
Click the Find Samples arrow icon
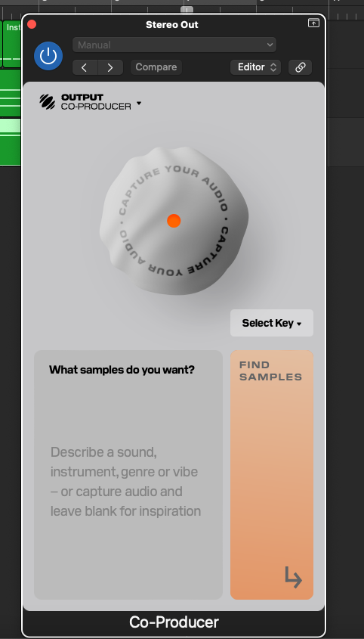click(293, 577)
